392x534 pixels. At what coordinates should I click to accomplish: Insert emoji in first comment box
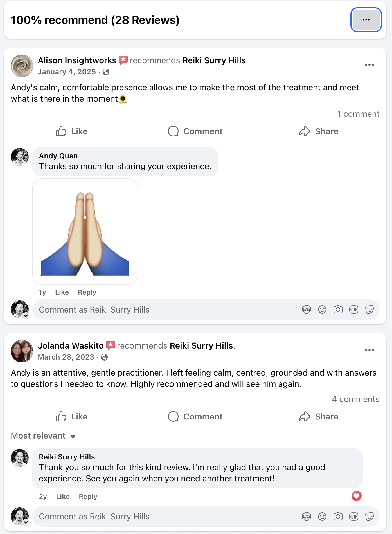coord(322,310)
